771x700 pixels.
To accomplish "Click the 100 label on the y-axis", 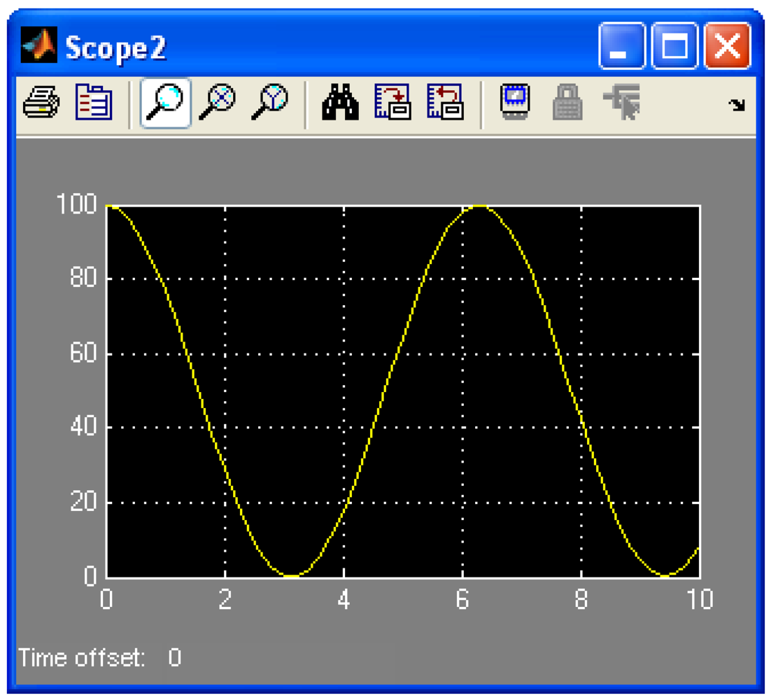I will coord(76,204).
